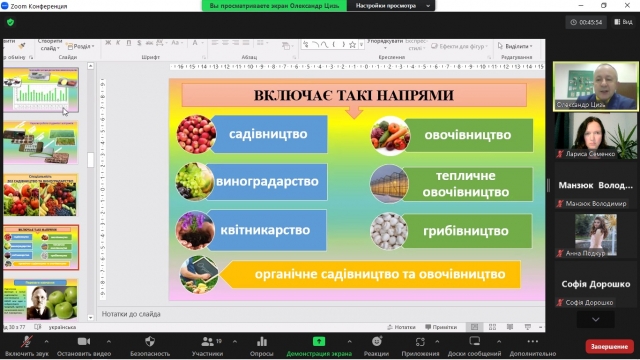The image size is (640, 360).
Task: Expand whiteboards options arrow
Action: coord(499,341)
